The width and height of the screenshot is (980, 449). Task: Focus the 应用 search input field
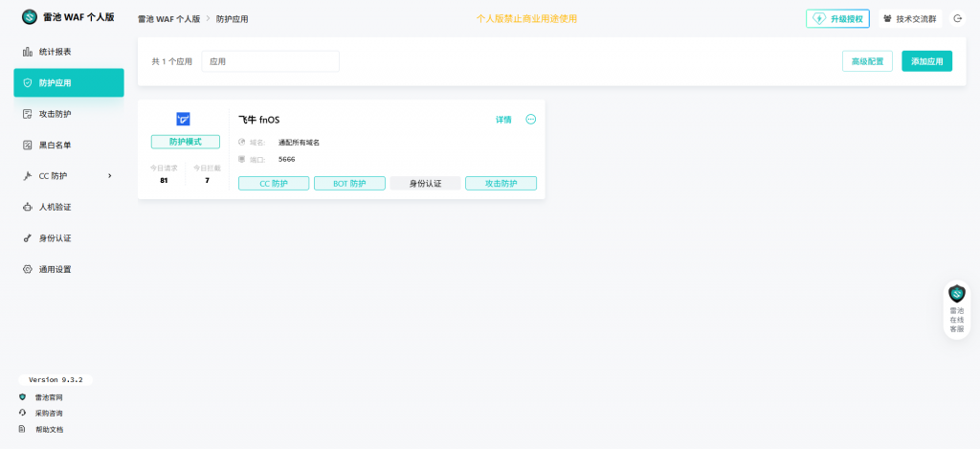[270, 61]
